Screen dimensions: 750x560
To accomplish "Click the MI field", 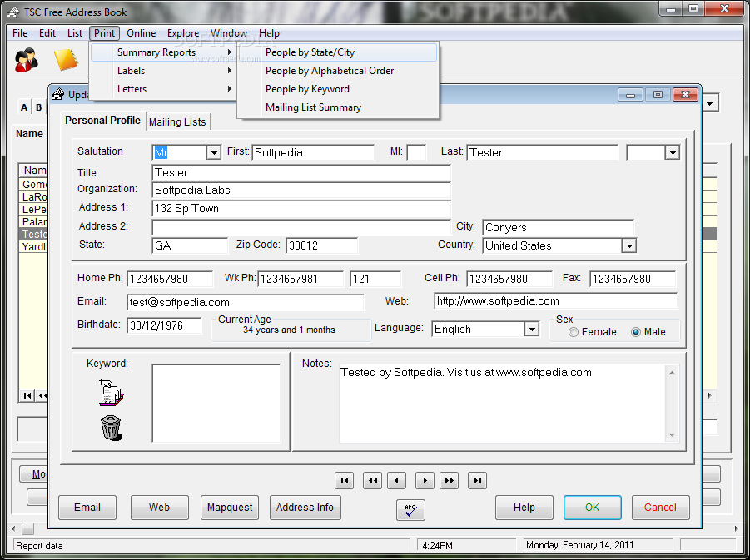I will click(416, 152).
